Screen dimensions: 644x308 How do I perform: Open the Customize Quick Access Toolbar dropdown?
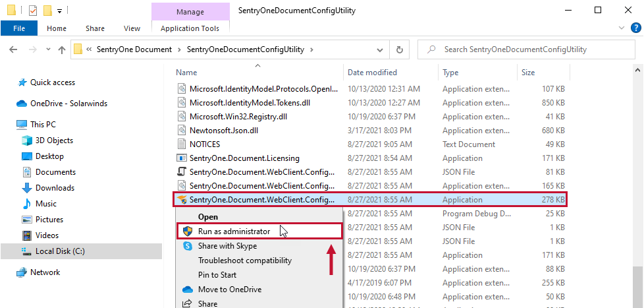click(59, 11)
